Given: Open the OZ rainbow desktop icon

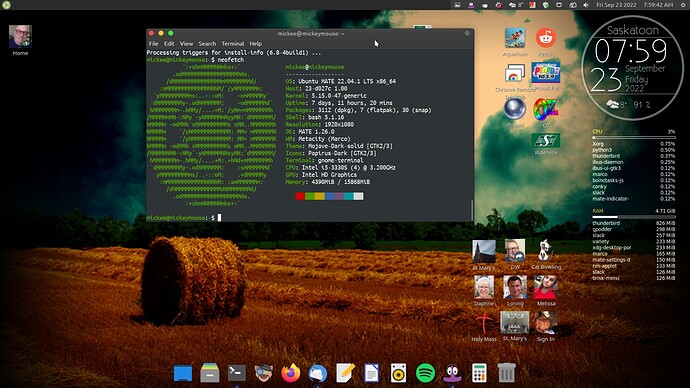Looking at the screenshot, I should (x=546, y=109).
